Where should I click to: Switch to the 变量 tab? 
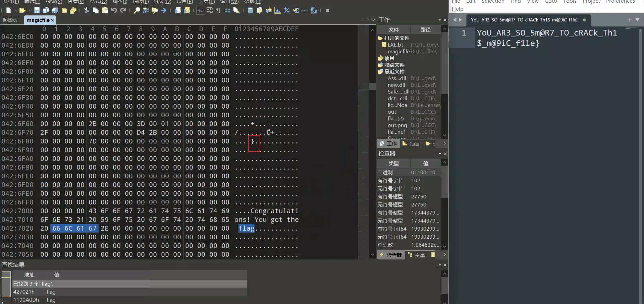click(x=417, y=255)
